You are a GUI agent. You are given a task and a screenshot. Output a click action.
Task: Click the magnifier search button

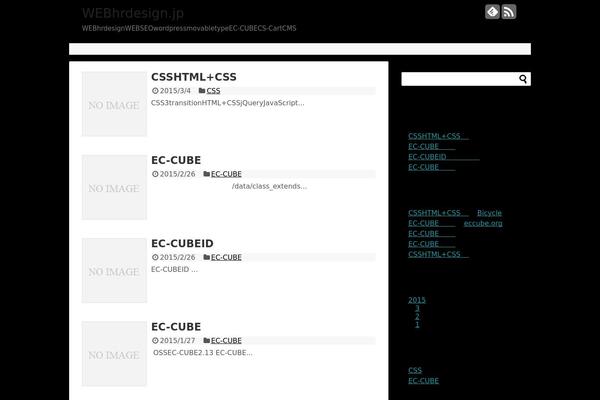(523, 79)
